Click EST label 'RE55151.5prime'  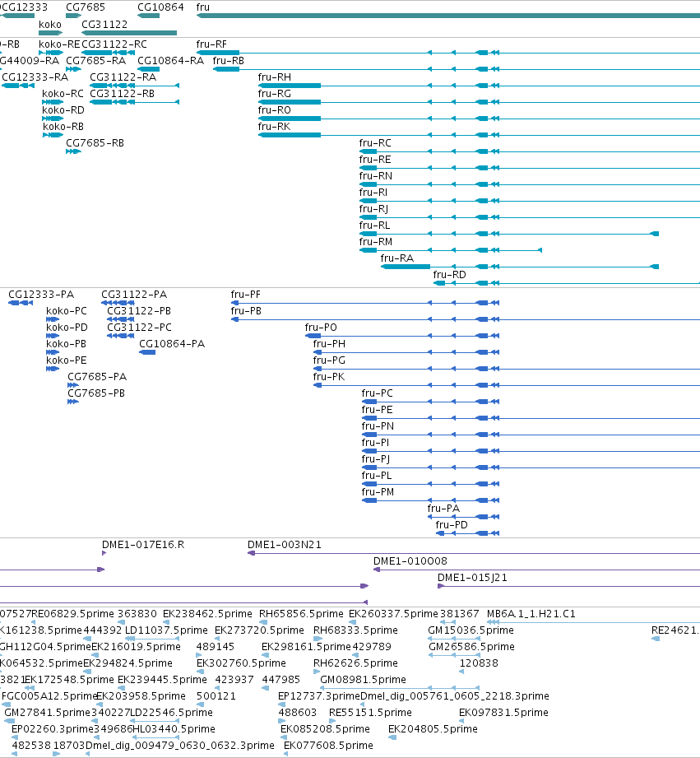(x=370, y=713)
